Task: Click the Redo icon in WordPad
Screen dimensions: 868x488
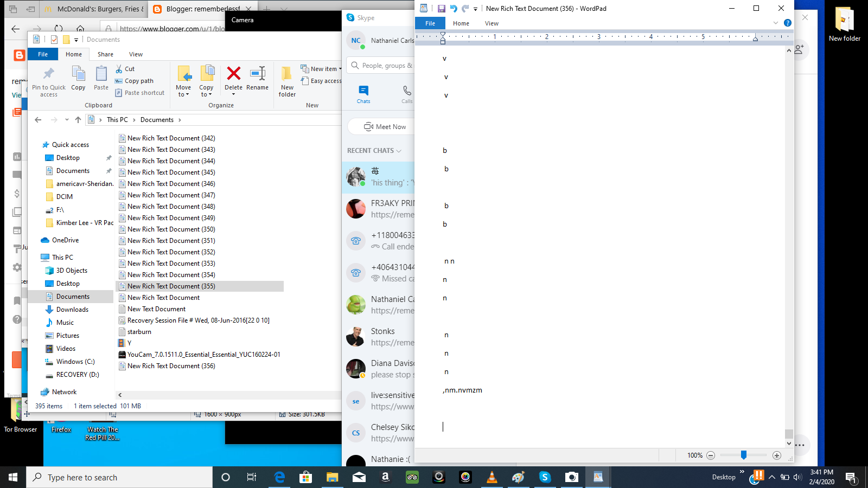Action: (x=465, y=9)
